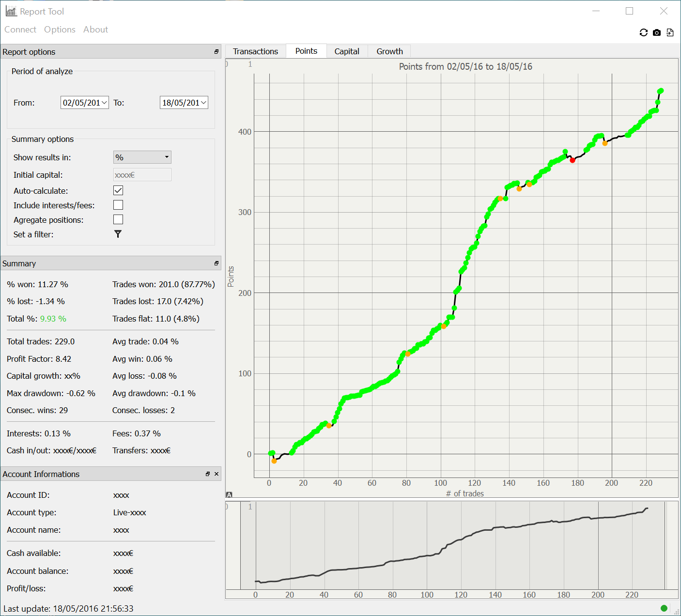Image resolution: width=681 pixels, height=616 pixels.
Task: Switch to the Transactions tab
Action: click(x=255, y=51)
